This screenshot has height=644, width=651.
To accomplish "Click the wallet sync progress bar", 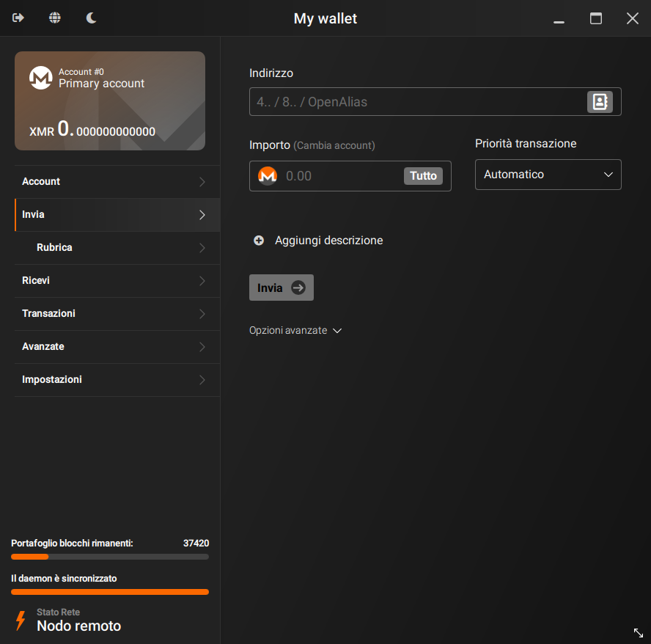I will coord(109,556).
